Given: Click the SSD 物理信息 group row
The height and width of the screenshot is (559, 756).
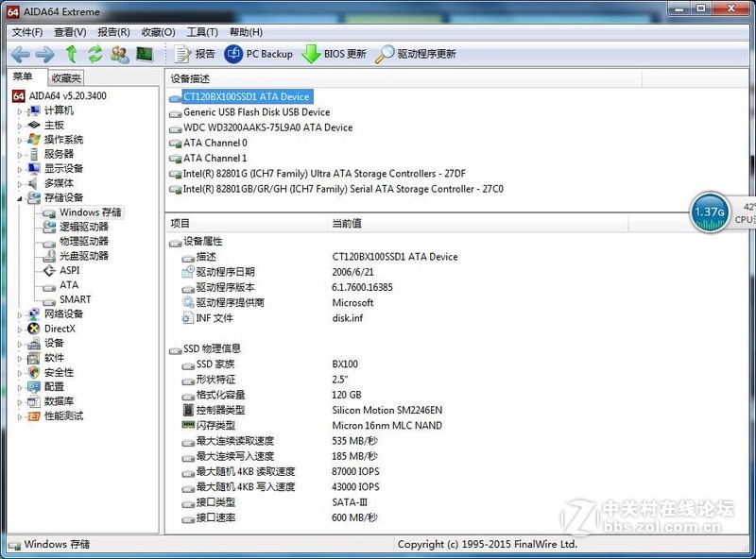Looking at the screenshot, I should click(x=205, y=348).
